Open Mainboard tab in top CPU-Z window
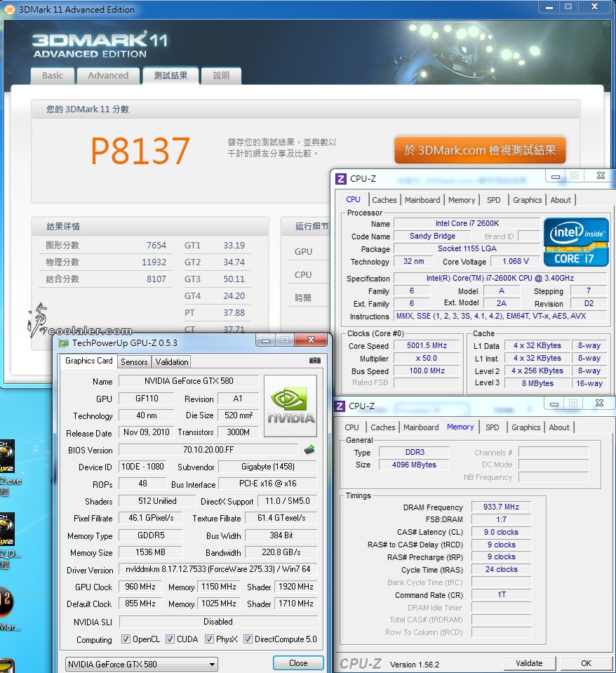The height and width of the screenshot is (673, 616). point(422,200)
